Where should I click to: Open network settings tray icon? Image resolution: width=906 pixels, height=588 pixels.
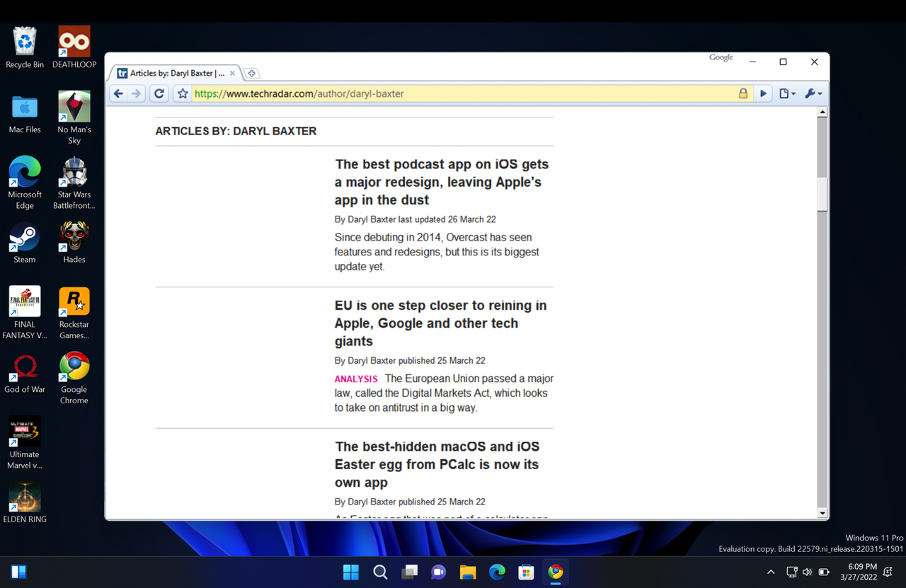point(792,572)
